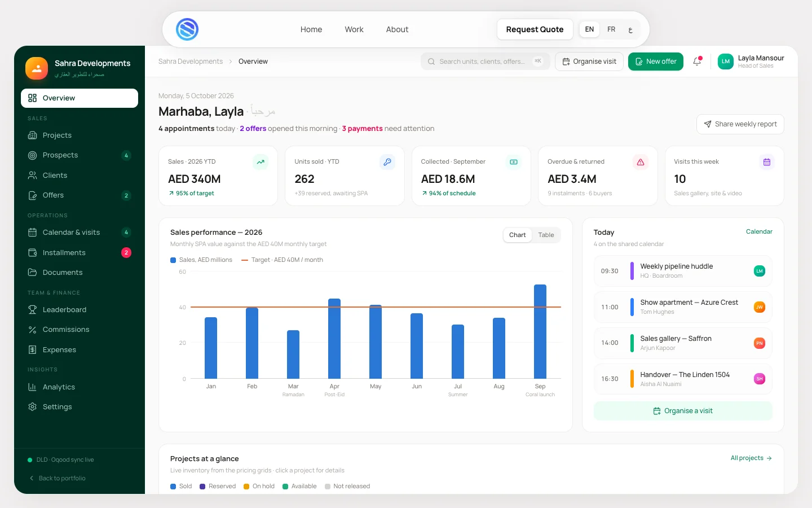Image resolution: width=812 pixels, height=508 pixels.
Task: Click the Leaderboard trophy icon
Action: tap(33, 310)
